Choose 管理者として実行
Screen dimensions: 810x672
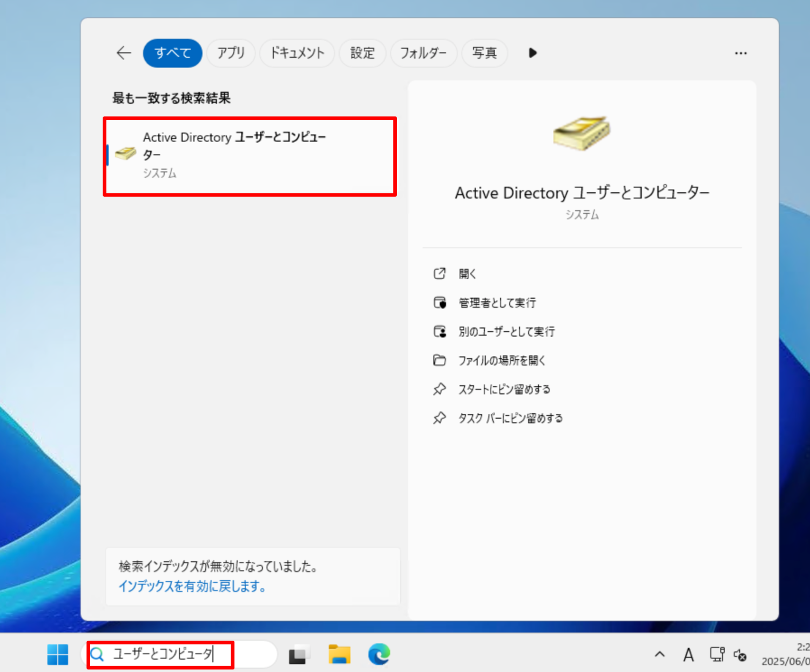point(497,303)
